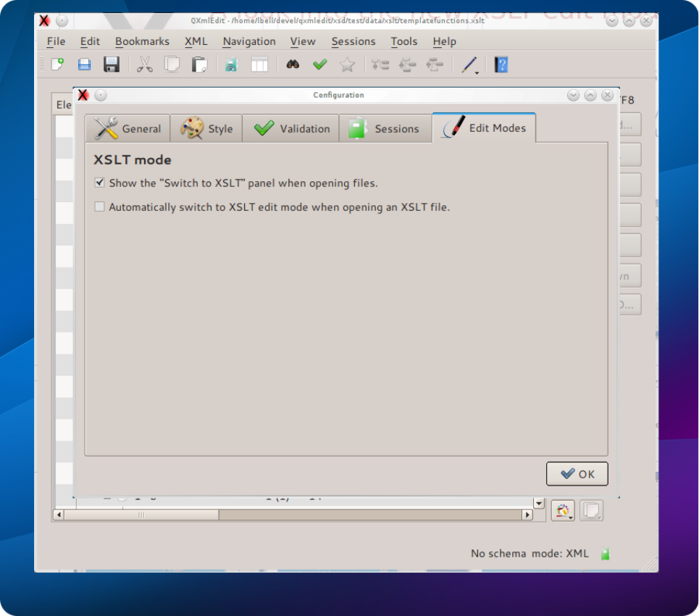Roll up the Configuration dialog with chevron-down button
This screenshot has width=699, height=616.
573,95
